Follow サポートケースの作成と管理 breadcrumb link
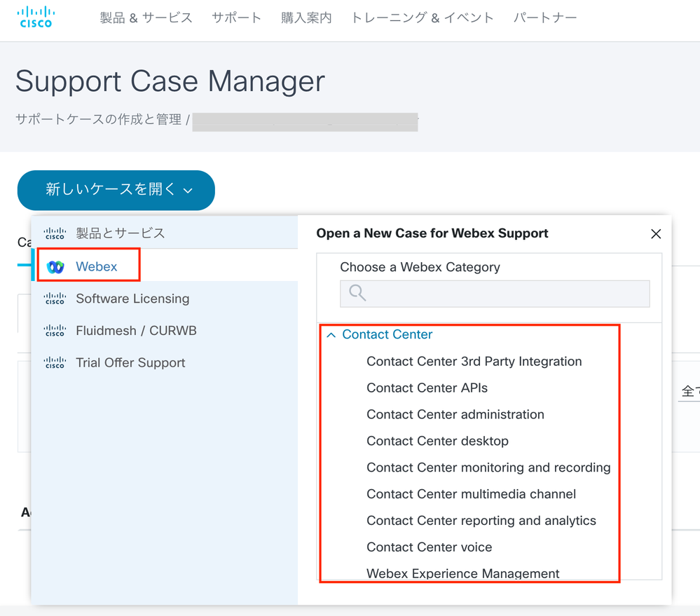 [x=99, y=119]
